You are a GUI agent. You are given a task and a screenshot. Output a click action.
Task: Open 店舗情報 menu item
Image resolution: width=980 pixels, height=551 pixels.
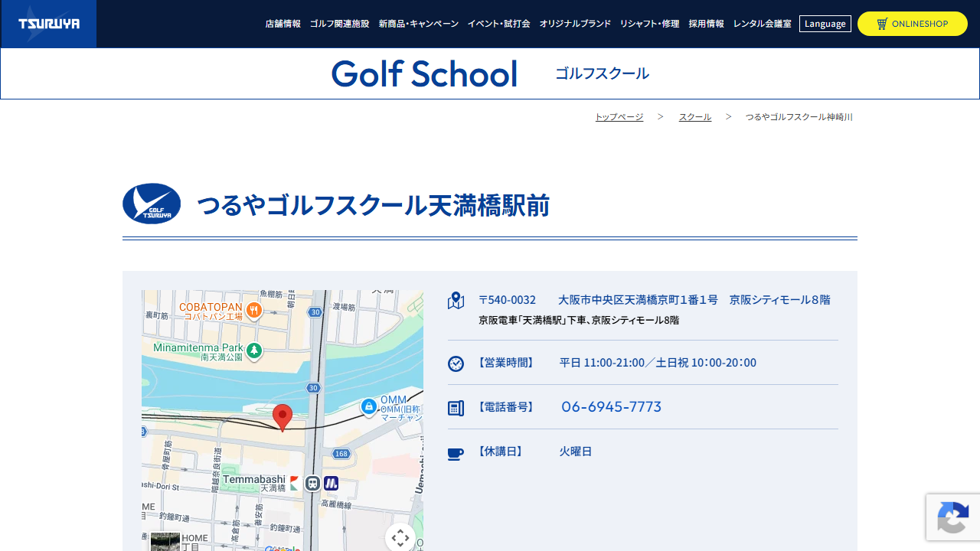point(283,24)
